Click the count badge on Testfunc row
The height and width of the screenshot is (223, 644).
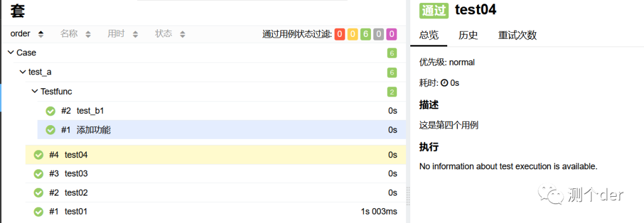[392, 92]
